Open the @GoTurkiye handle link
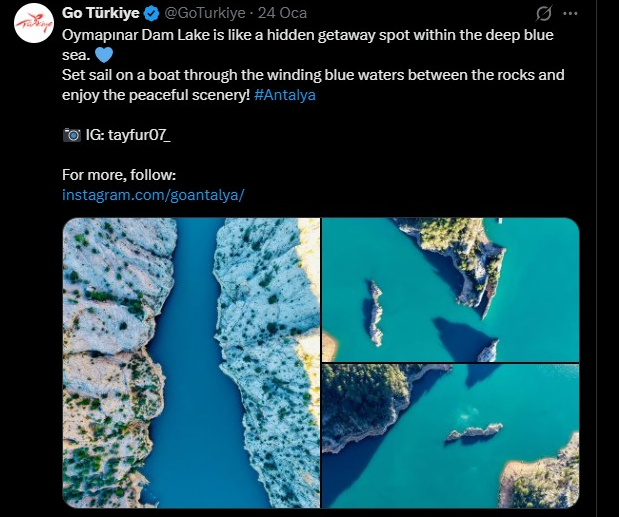 point(205,14)
